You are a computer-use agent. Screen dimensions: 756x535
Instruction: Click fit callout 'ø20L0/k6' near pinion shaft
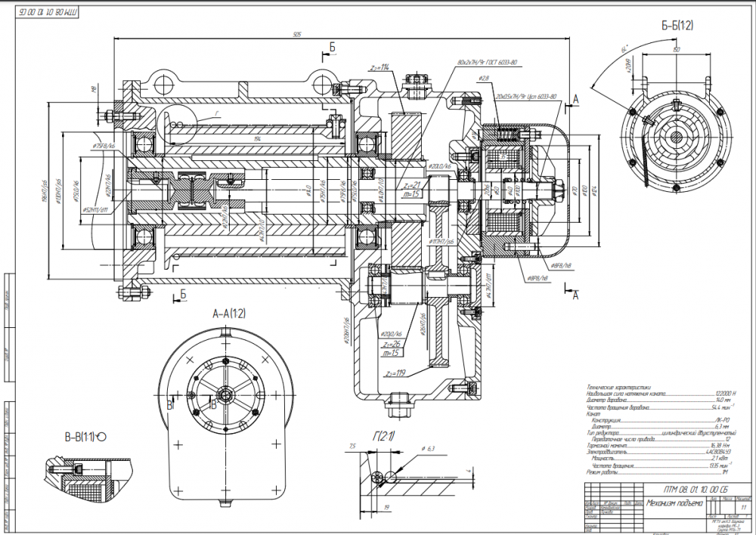click(x=440, y=165)
